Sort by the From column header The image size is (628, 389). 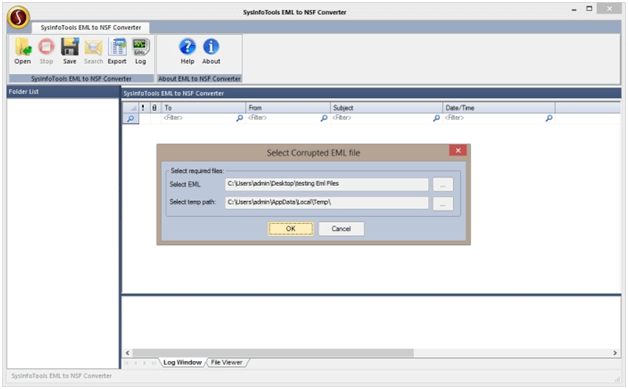pos(288,108)
